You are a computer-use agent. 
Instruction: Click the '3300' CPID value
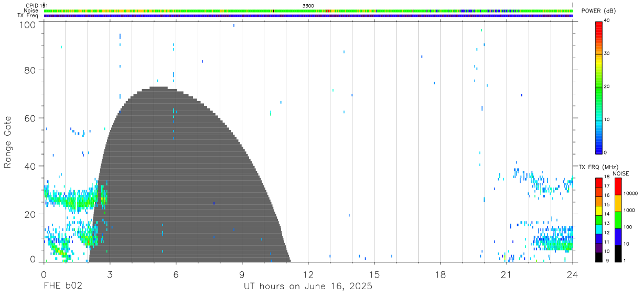308,5
